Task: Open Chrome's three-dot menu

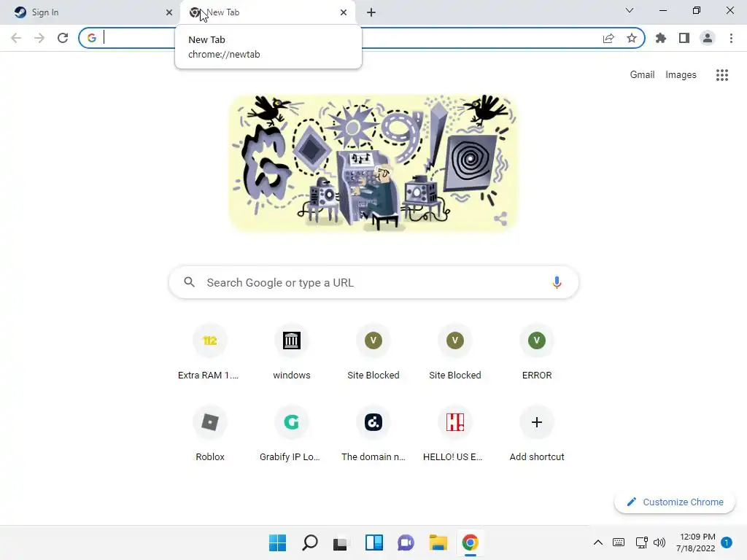Action: click(731, 38)
